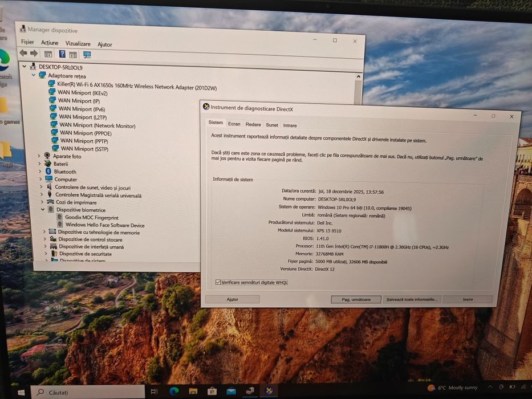Click the Windows Start button
Image resolution: width=532 pixels, height=399 pixels.
click(21, 392)
